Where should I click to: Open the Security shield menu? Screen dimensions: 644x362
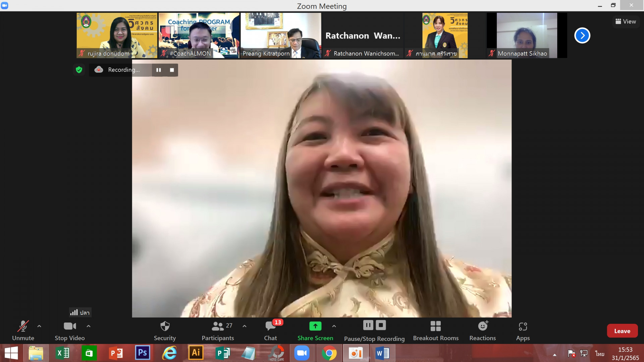click(x=165, y=331)
